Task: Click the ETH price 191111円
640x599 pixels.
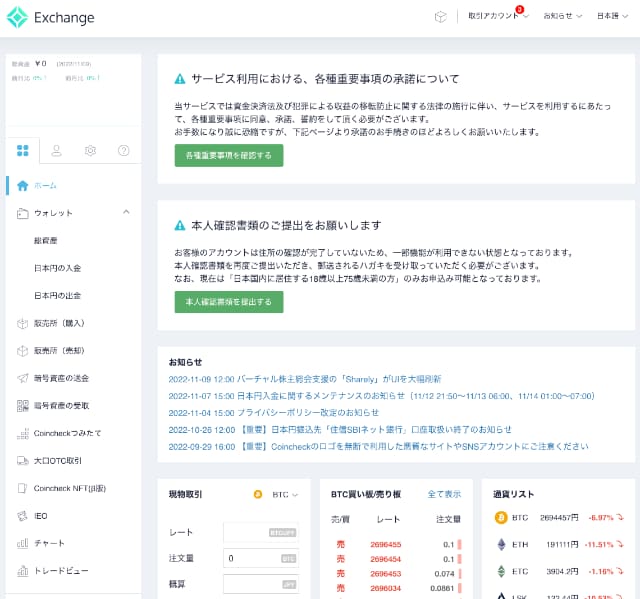Action: 562,544
